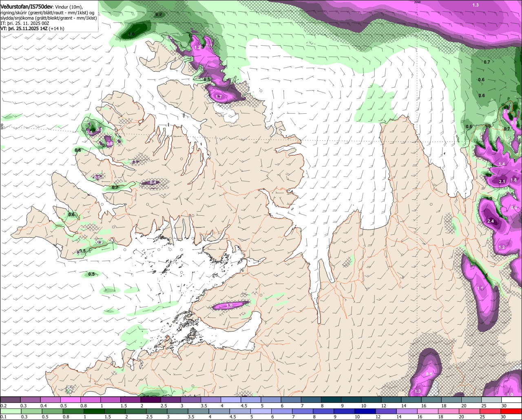
Task: Click the 'IT: þri. 25. 11. 2025 00Z' line
Action: point(25,23)
